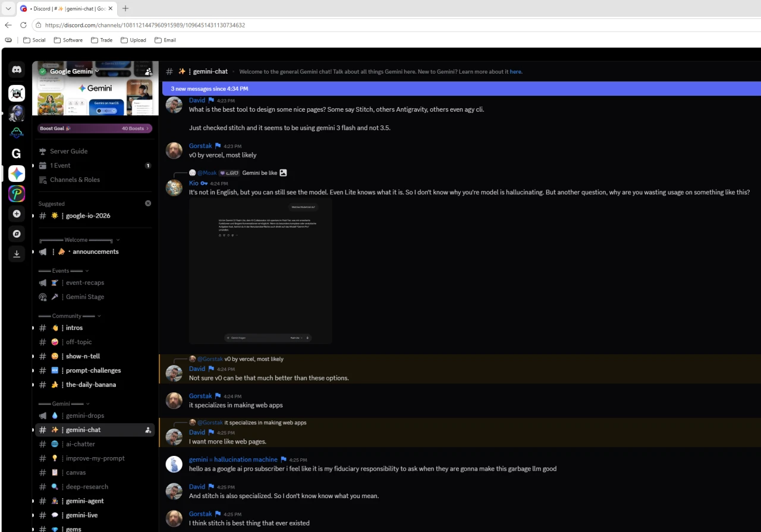Image resolution: width=761 pixels, height=532 pixels.
Task: Open the Boost Goal 40 Boosts bar
Action: click(95, 128)
